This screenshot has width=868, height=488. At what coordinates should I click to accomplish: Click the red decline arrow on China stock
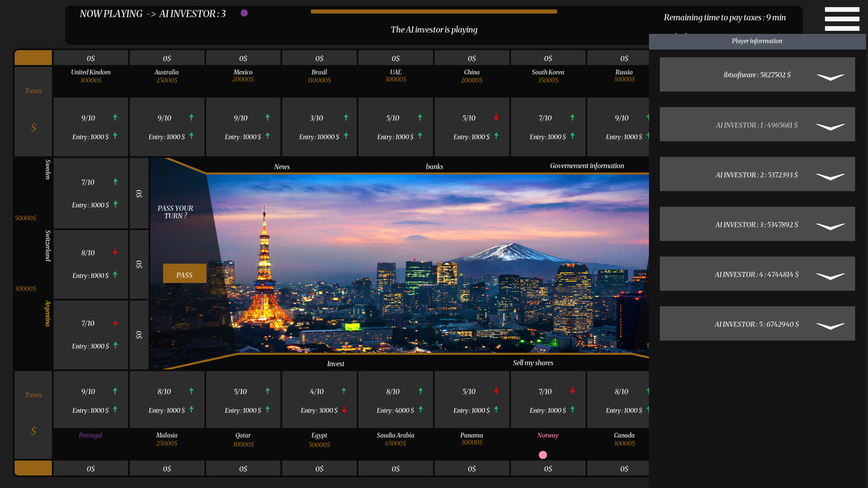(496, 117)
